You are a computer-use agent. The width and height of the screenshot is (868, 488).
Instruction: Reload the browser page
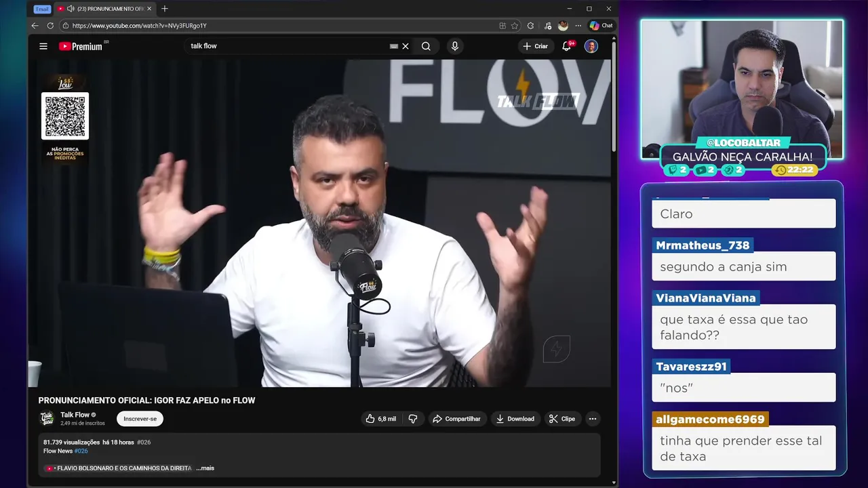pos(50,26)
